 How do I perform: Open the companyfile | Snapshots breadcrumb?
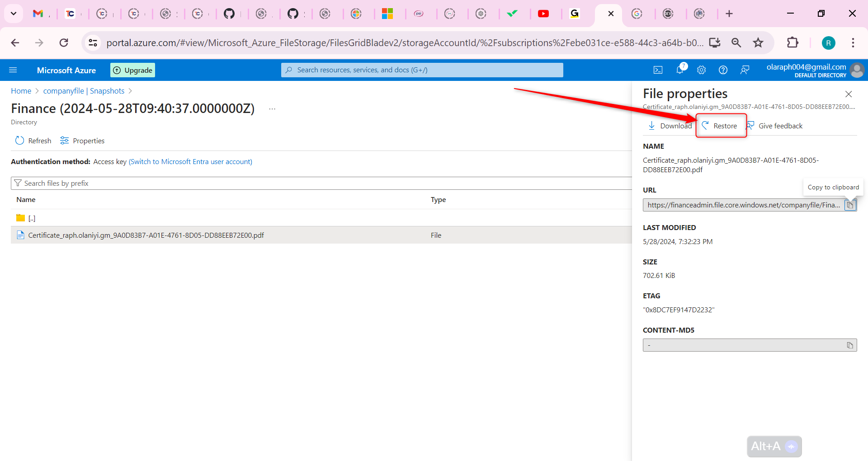click(84, 91)
